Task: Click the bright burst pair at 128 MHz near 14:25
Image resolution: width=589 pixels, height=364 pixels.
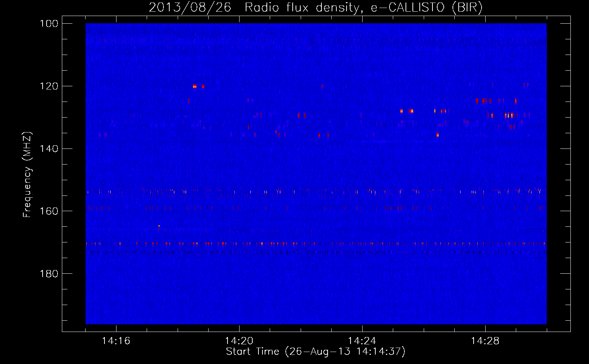Action: click(406, 111)
